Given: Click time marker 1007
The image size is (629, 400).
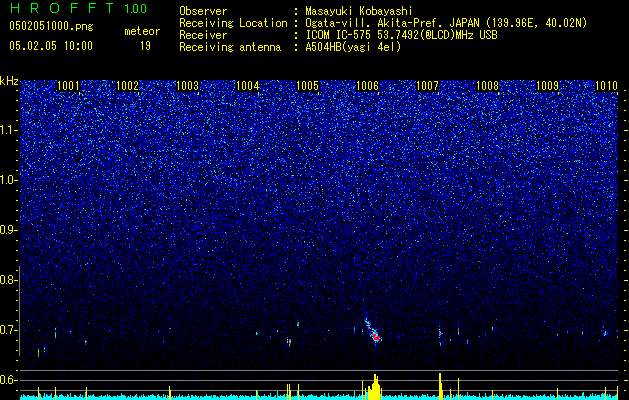Looking at the screenshot, I should 428,86.
